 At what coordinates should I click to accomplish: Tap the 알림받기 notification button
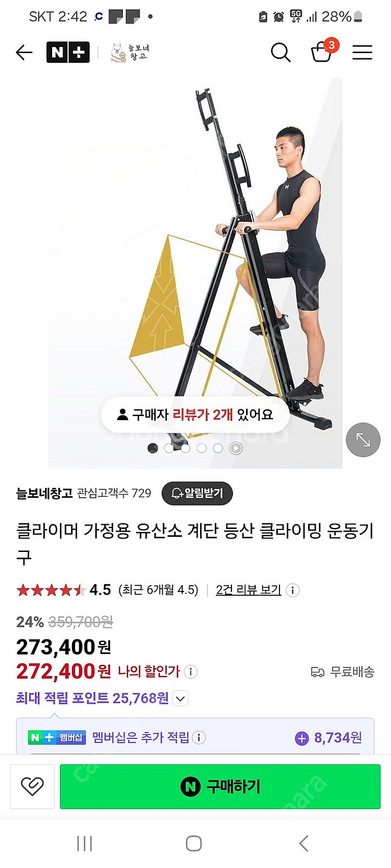pyautogui.click(x=197, y=493)
